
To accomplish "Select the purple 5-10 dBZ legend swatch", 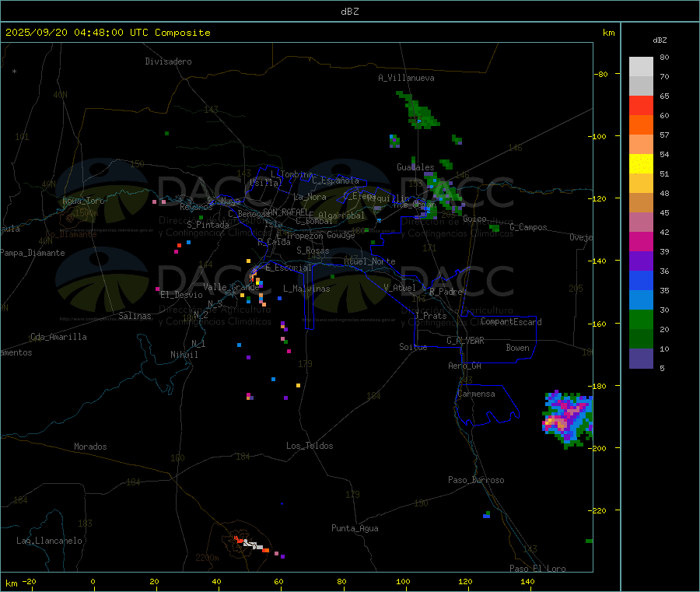I will [x=641, y=359].
